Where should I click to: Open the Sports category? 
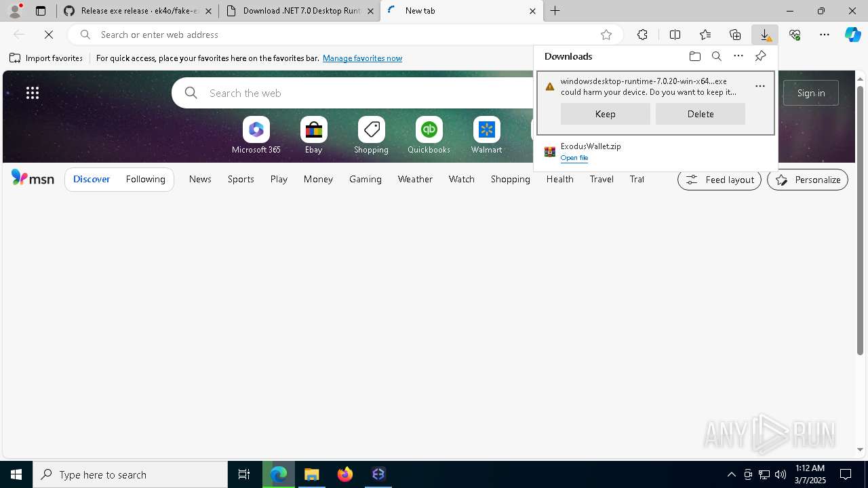click(241, 179)
